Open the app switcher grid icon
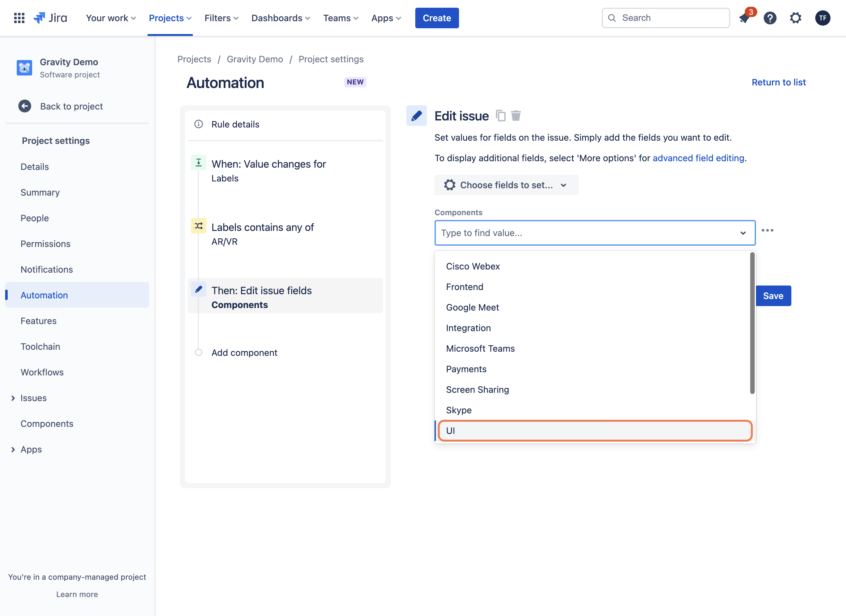This screenshot has width=846, height=616. [x=19, y=18]
